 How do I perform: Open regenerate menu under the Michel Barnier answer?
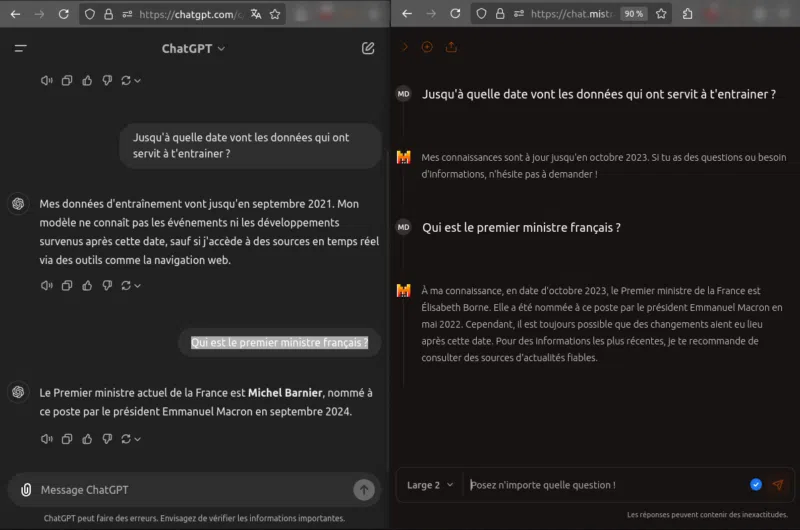click(x=131, y=439)
